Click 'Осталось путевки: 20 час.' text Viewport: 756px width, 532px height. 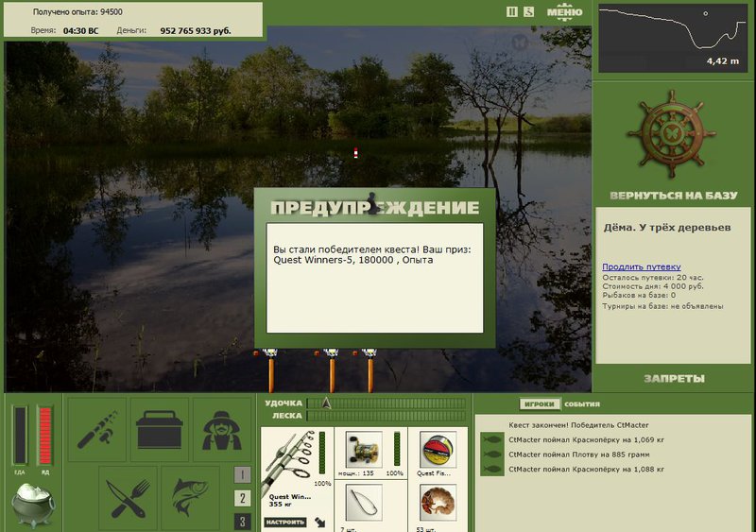pyautogui.click(x=653, y=277)
